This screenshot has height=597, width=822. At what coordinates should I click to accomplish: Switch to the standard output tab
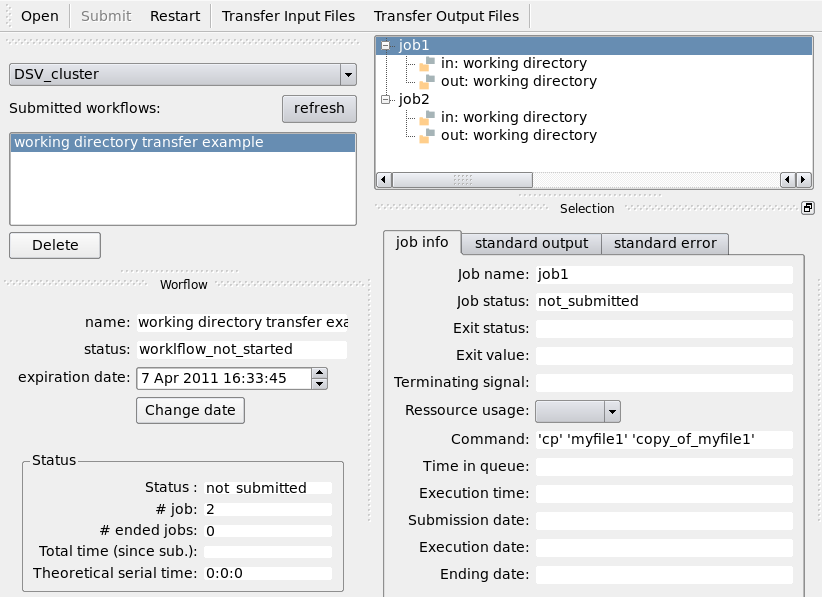point(531,243)
